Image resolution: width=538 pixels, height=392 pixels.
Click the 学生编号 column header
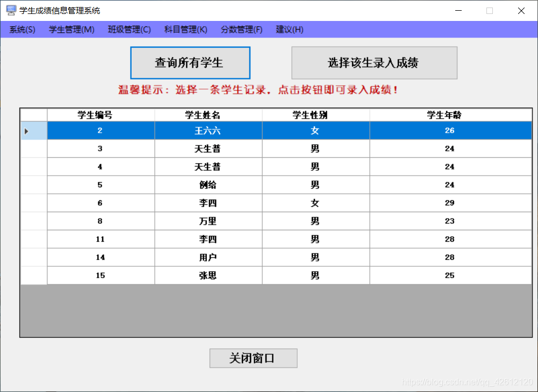tap(101, 115)
